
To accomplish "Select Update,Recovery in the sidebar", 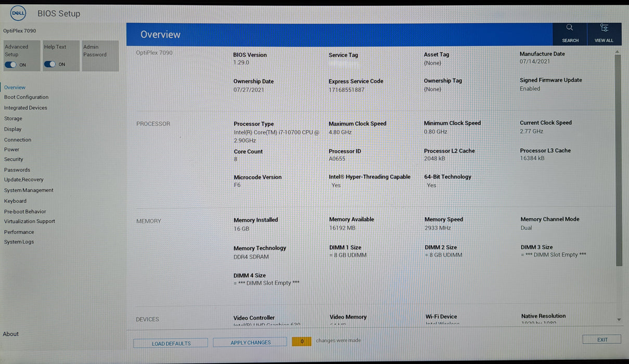I will [24, 179].
